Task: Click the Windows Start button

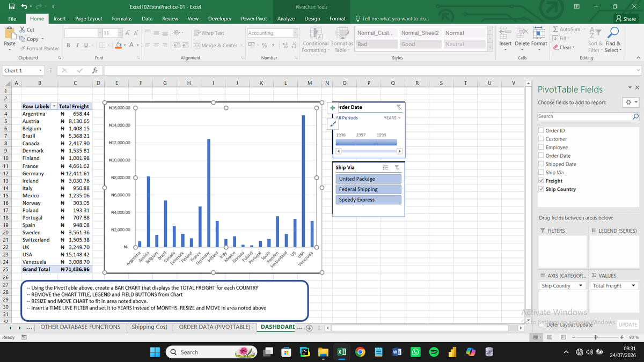Action: (x=155, y=352)
